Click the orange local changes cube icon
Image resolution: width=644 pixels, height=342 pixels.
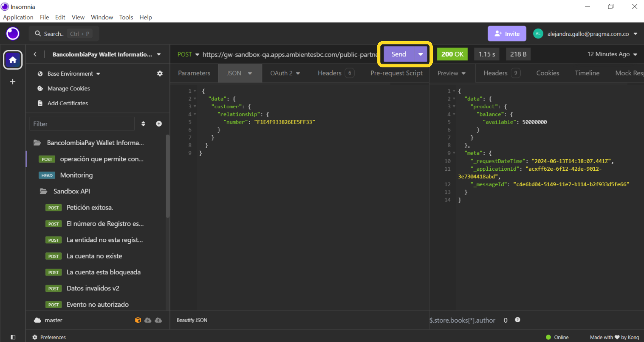tap(138, 320)
